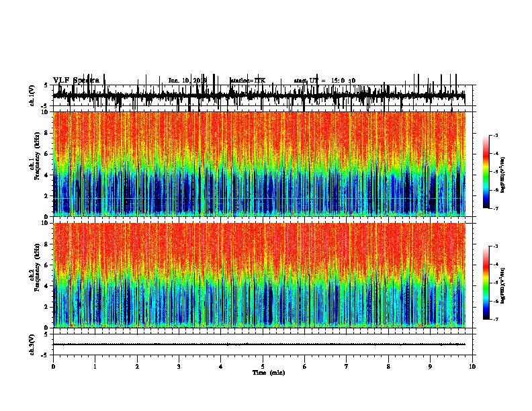Click time axis tick label '5'
Screen dimensions: 532x411
point(263,367)
